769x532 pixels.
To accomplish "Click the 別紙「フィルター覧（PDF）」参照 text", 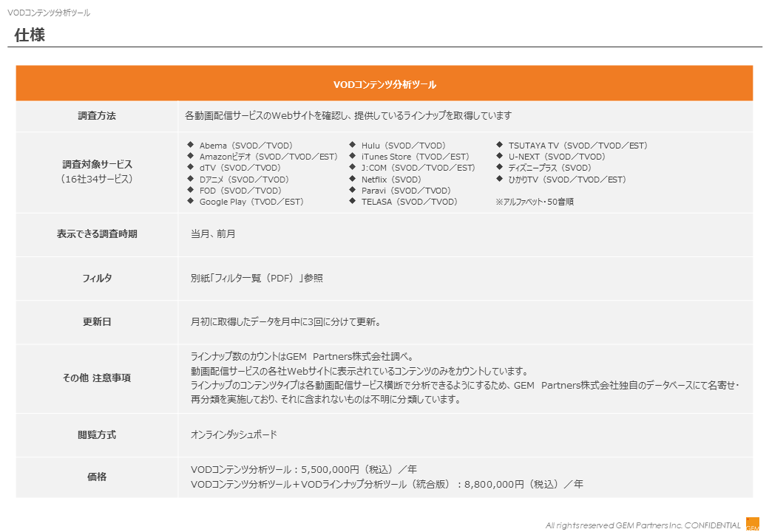I will [257, 279].
